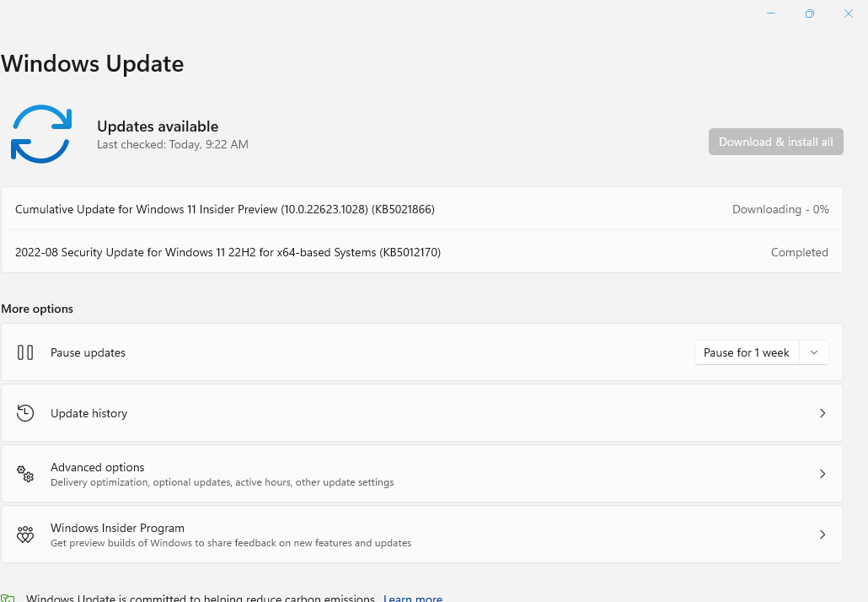This screenshot has width=868, height=602.
Task: Close the Windows Update window
Action: [x=848, y=13]
